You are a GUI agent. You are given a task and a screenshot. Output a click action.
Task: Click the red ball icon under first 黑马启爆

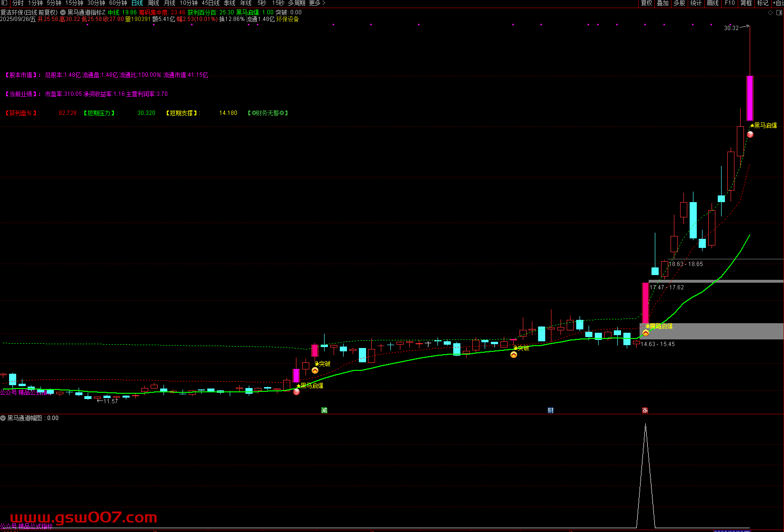coord(296,392)
